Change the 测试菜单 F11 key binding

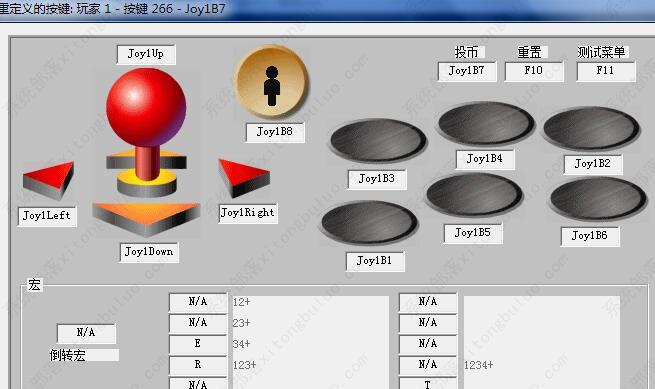[x=606, y=71]
